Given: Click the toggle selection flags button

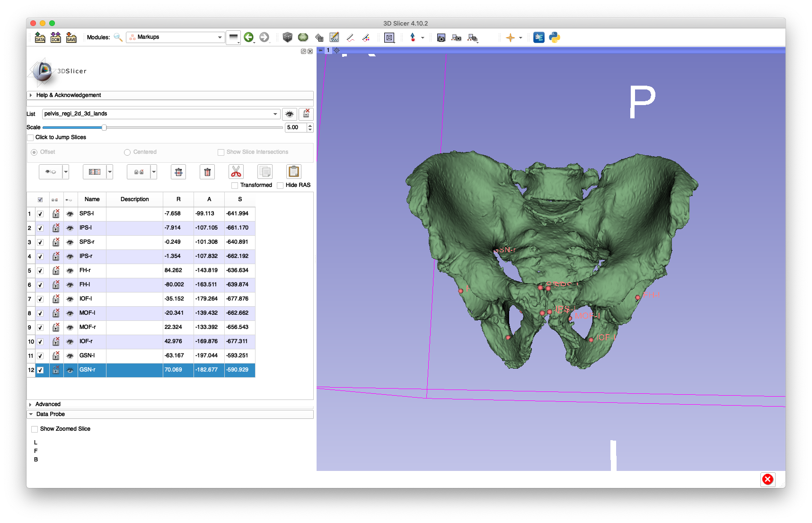Looking at the screenshot, I should click(x=95, y=172).
